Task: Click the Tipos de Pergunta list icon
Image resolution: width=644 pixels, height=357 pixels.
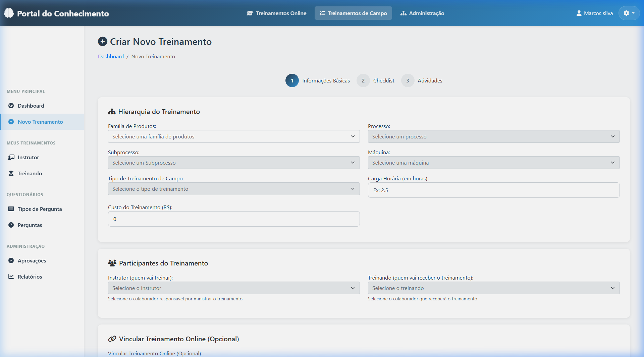Action: [11, 209]
